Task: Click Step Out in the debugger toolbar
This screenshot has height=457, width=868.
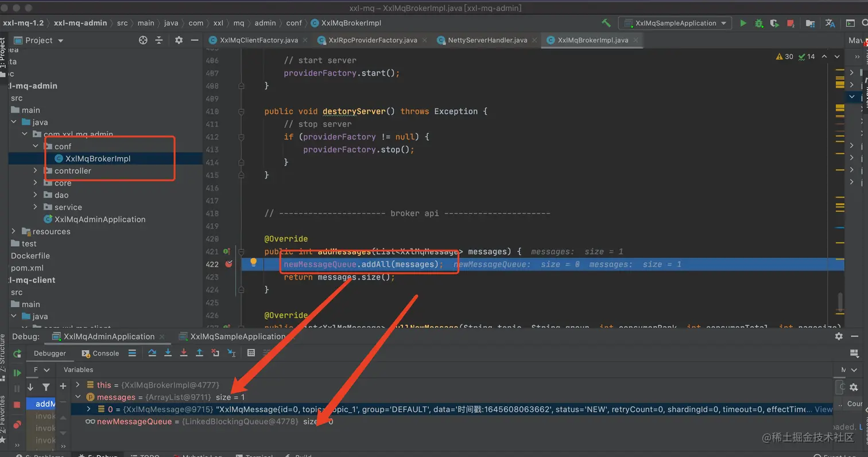Action: [x=199, y=353]
